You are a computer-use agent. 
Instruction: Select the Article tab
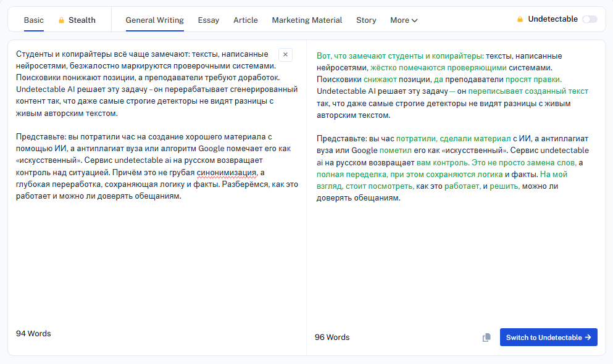246,20
